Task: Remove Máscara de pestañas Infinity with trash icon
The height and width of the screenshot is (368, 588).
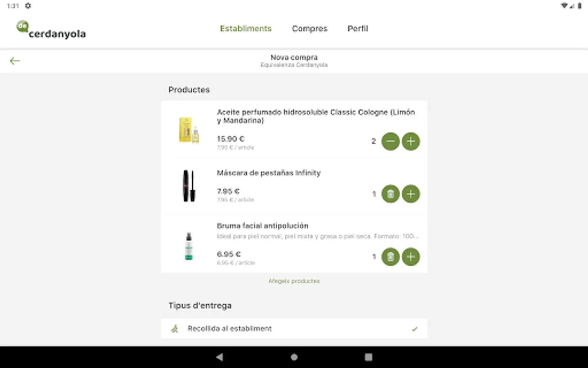Action: coord(390,194)
